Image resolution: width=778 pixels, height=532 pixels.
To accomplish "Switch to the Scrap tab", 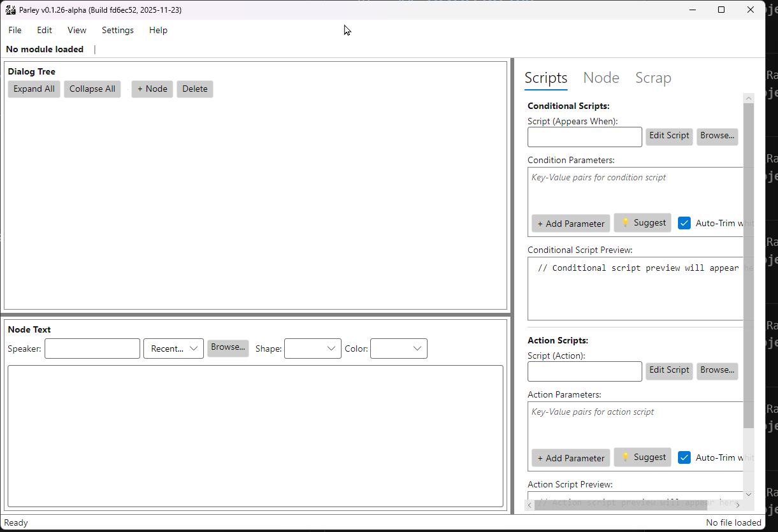I will [653, 78].
